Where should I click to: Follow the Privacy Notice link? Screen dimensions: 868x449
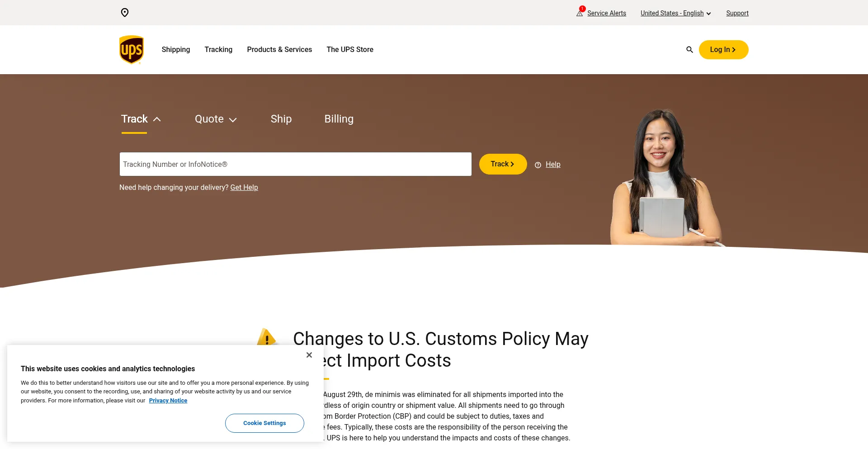168,401
